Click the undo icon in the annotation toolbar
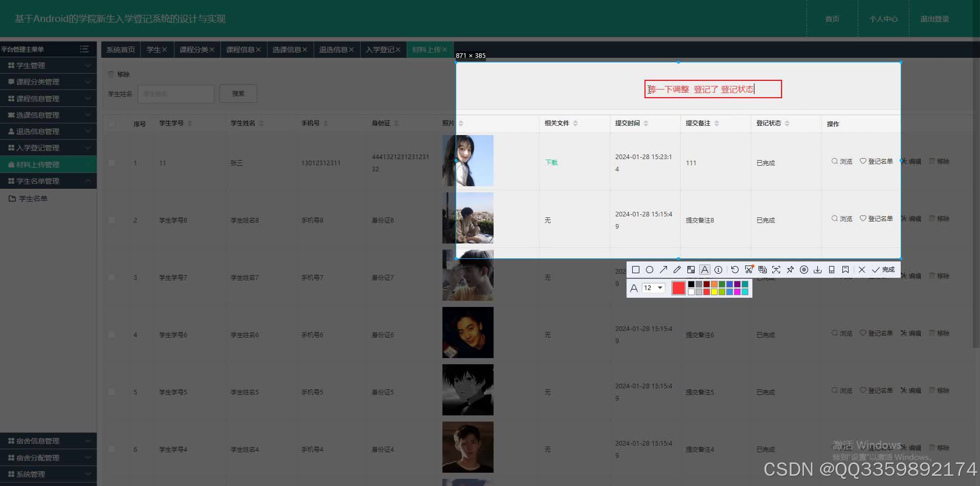The image size is (980, 486). [736, 270]
